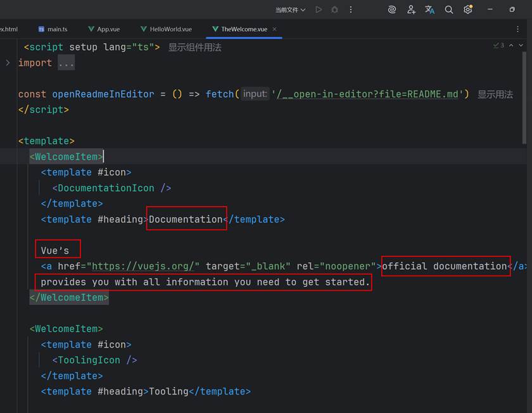Screen dimensions: 532x413
Task: Click the Debug bug icon
Action: click(x=334, y=10)
